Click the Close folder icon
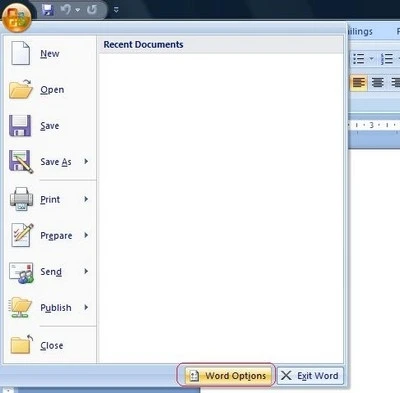This screenshot has height=393, width=400. tap(21, 345)
